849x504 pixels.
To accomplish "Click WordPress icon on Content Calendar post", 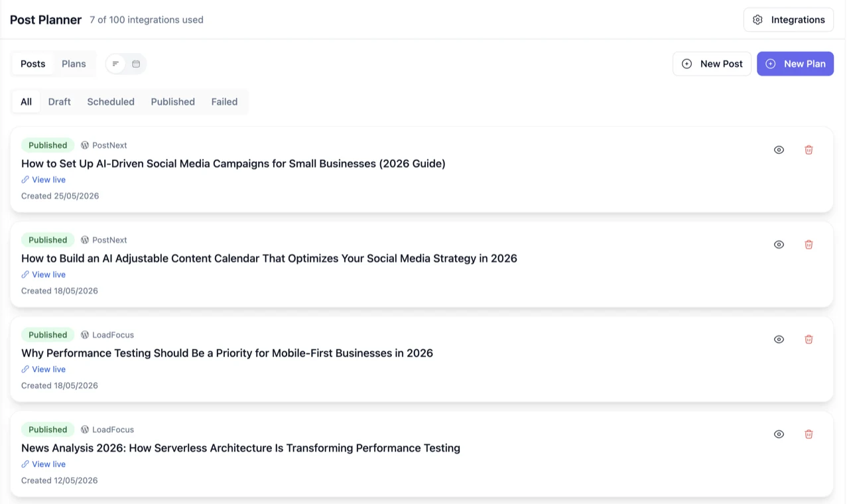I will [85, 240].
